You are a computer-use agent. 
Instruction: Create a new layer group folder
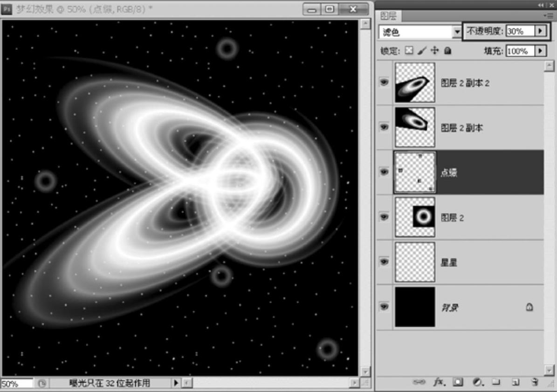[x=496, y=382]
